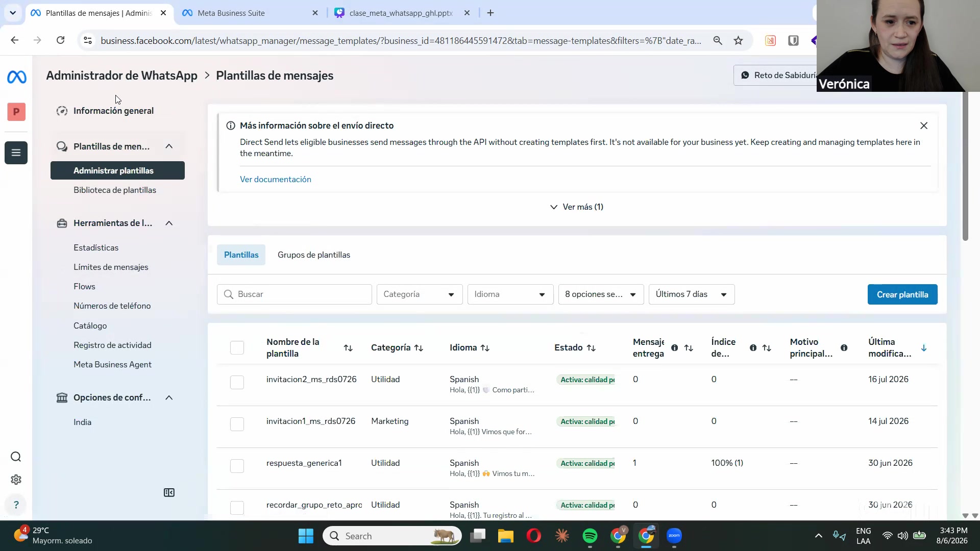Click the help question mark icon

16,505
